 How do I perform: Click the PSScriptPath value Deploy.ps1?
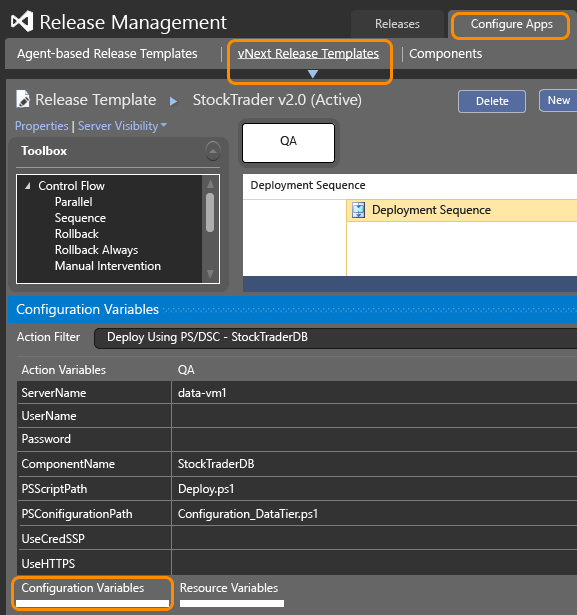(206, 489)
